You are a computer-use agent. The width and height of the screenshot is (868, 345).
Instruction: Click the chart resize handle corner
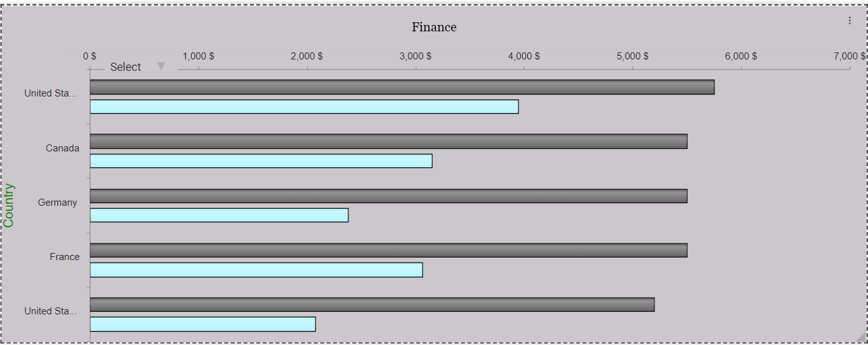pyautogui.click(x=861, y=338)
